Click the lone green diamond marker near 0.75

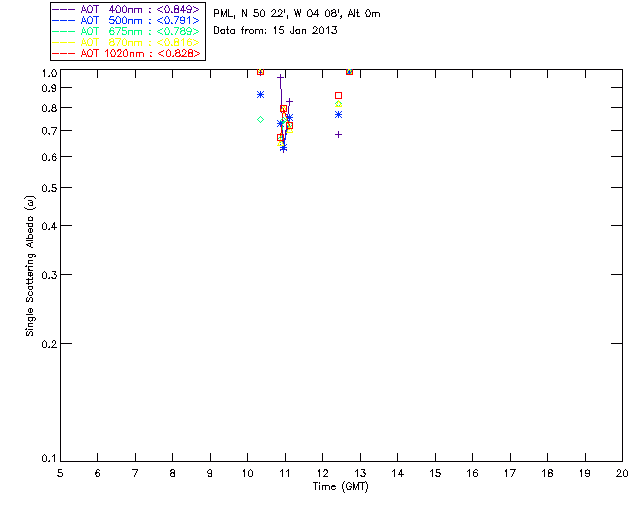[x=260, y=120]
